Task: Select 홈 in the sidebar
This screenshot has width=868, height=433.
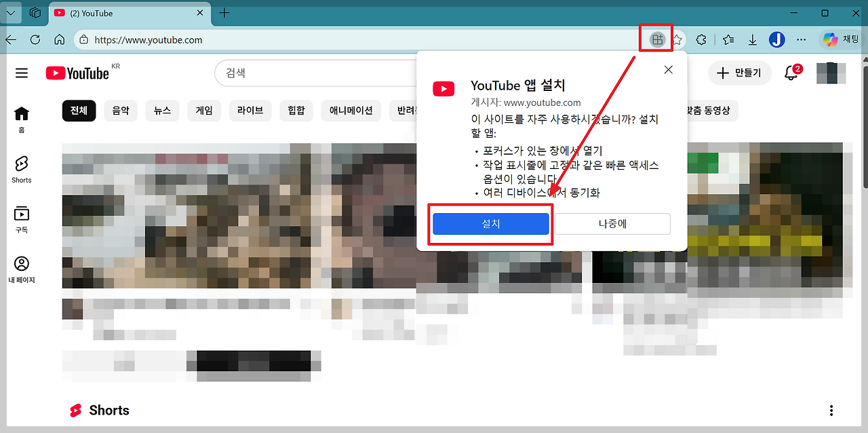Action: (22, 119)
